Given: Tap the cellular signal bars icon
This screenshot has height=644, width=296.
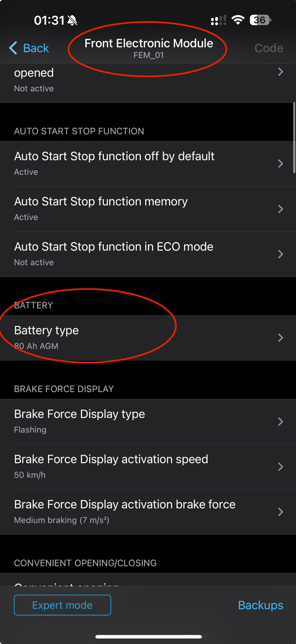Looking at the screenshot, I should point(218,20).
